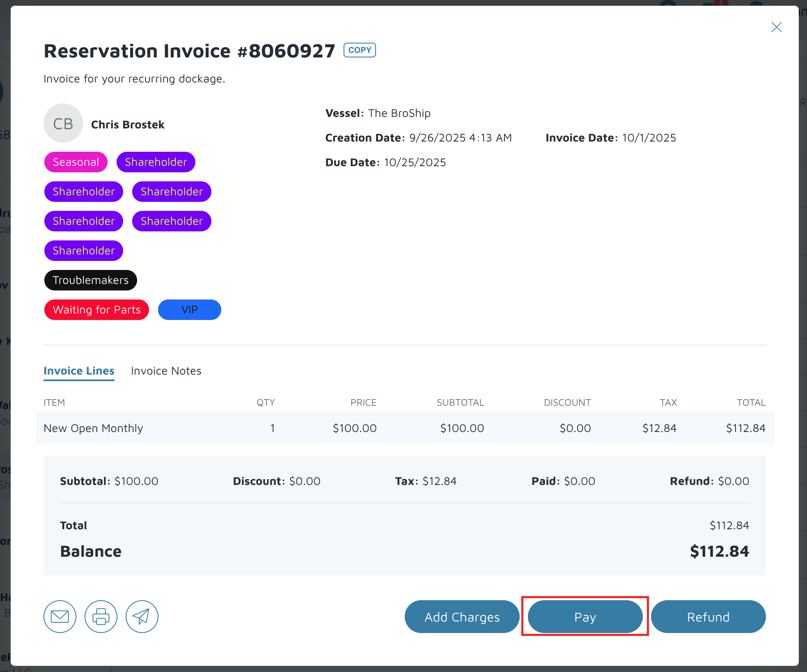Copy the invoice number
807x672 pixels.
[x=360, y=50]
